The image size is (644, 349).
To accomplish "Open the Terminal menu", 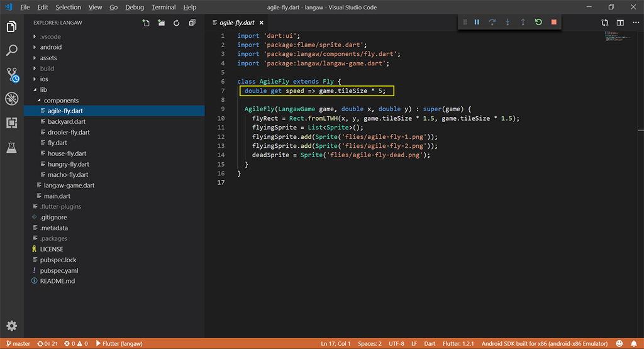I will pos(164,7).
